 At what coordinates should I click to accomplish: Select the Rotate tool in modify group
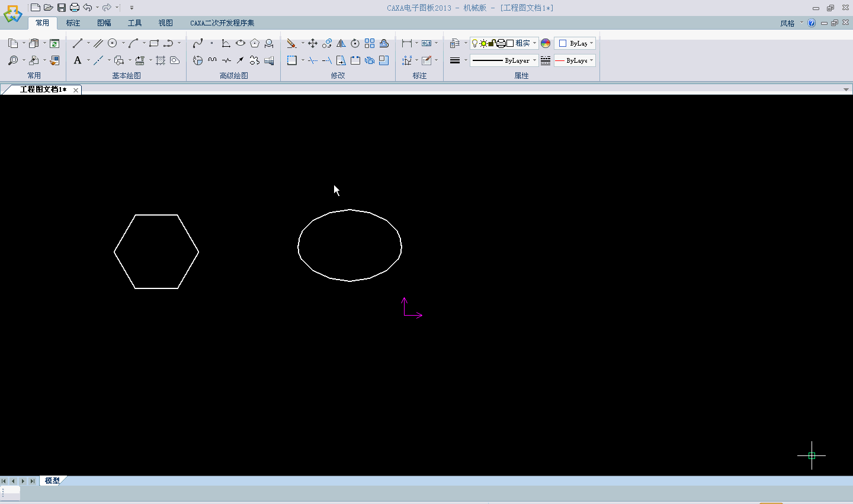pyautogui.click(x=355, y=43)
